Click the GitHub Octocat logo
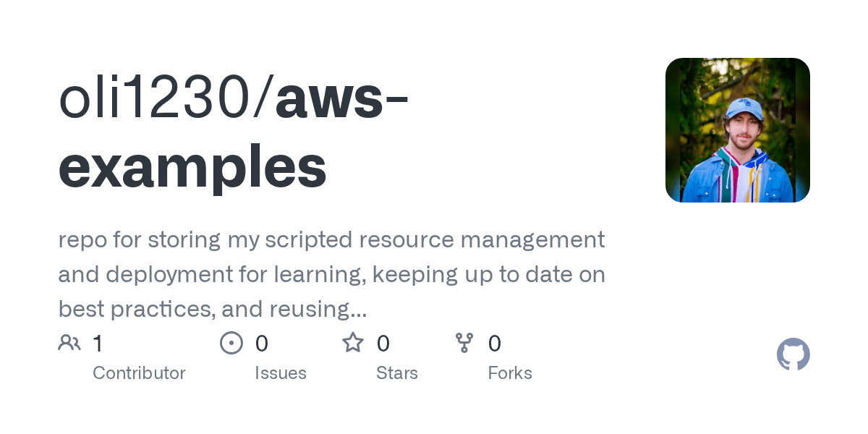This screenshot has height=434, width=868. pos(793,354)
